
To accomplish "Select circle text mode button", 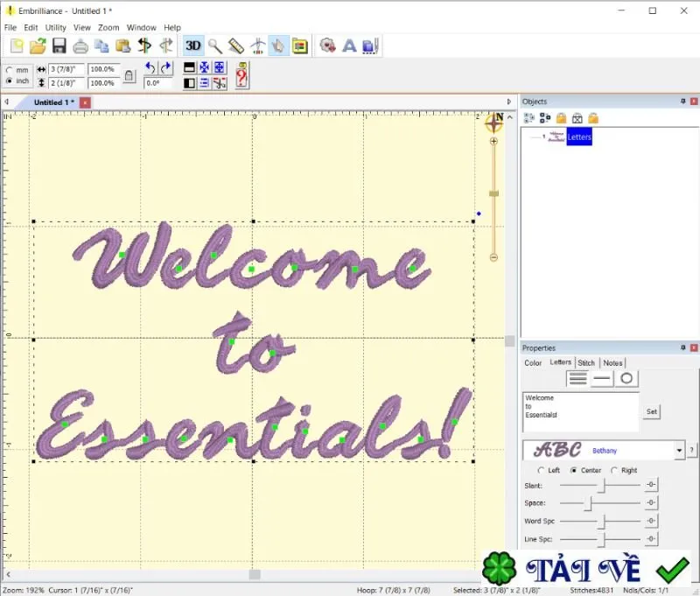I will pyautogui.click(x=626, y=379).
